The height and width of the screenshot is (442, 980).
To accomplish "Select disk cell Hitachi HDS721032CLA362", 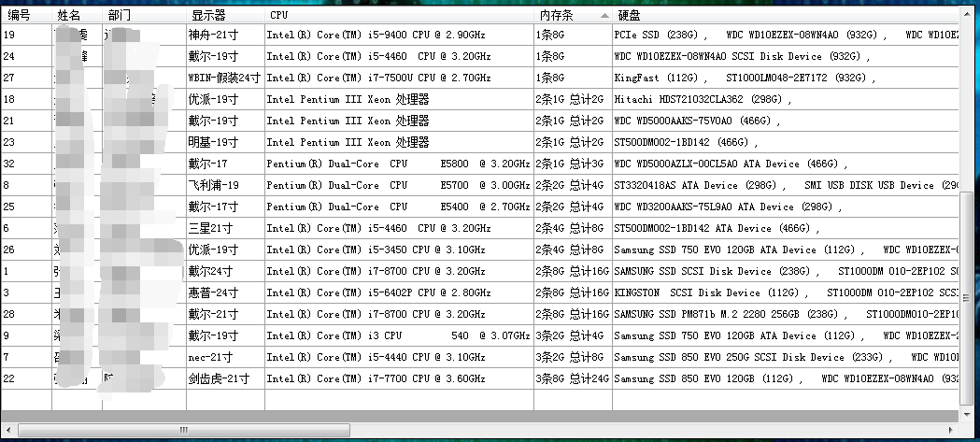I will click(785, 99).
